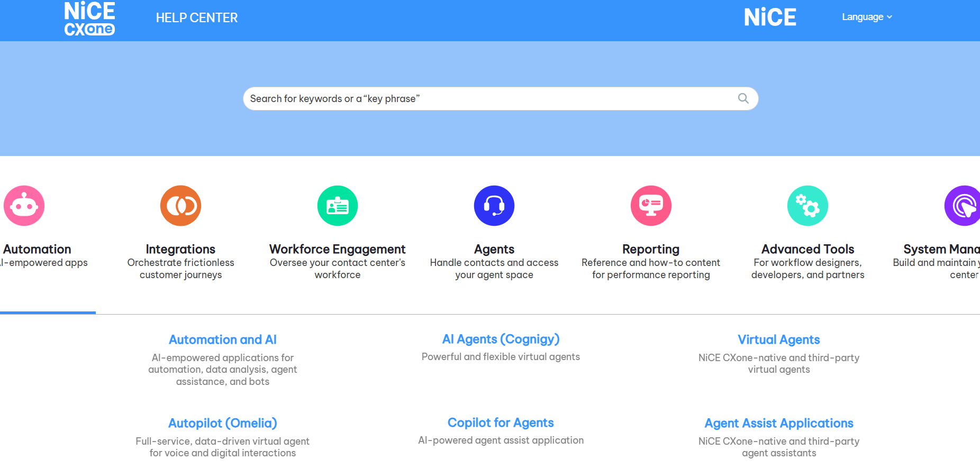Open the Automation robot icon
The image size is (980, 469).
point(24,206)
